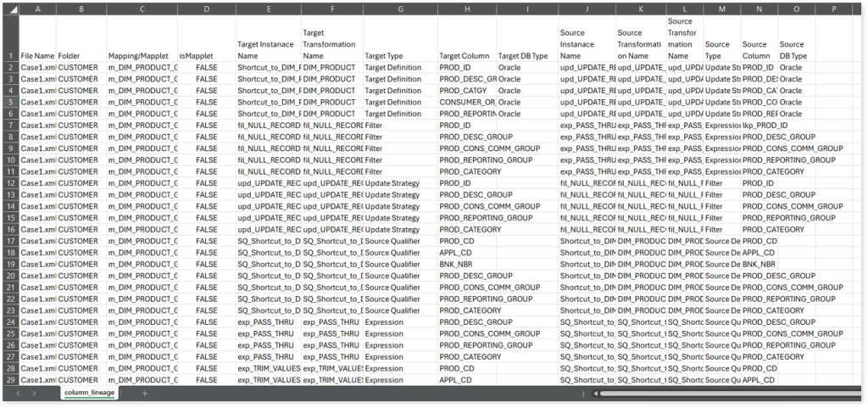Image resolution: width=868 pixels, height=408 pixels.
Task: Click the 'CONSUMER_OR' cell in row 5
Action: click(x=467, y=102)
